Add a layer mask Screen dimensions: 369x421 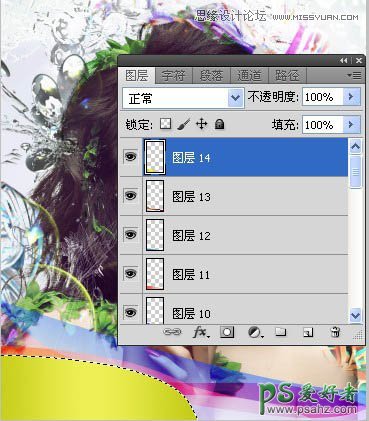pos(227,332)
